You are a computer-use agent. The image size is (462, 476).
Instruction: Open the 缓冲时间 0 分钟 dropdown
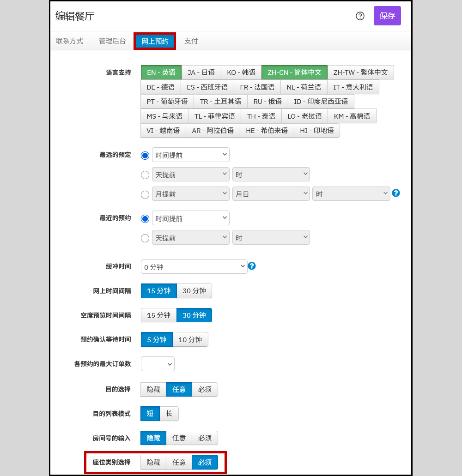coord(194,266)
